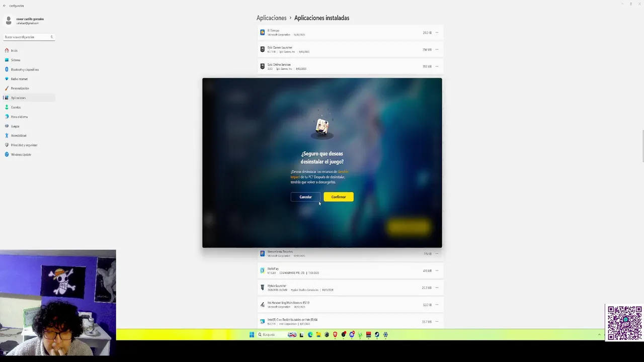Open the Sistema settings page
The image size is (644, 362).
29,60
